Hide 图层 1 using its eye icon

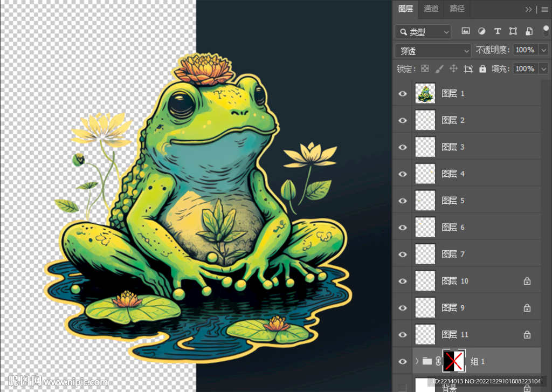pyautogui.click(x=403, y=94)
